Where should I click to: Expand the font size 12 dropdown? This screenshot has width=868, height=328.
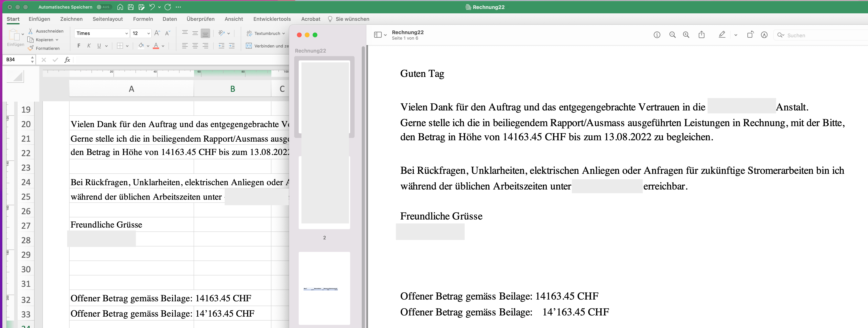[x=148, y=33]
